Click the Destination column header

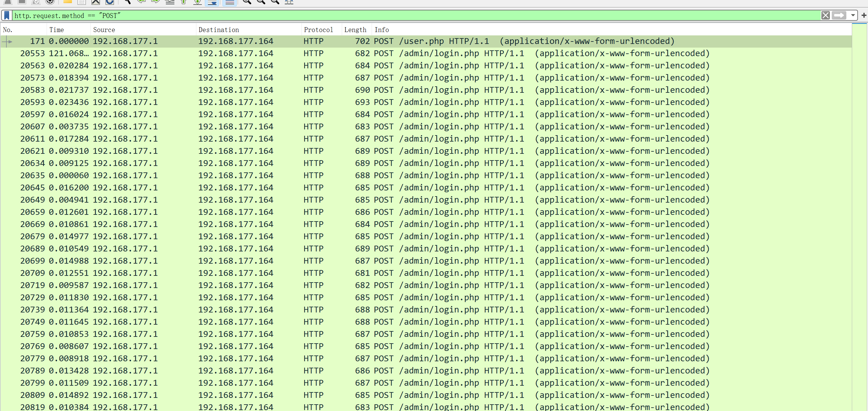pyautogui.click(x=218, y=30)
